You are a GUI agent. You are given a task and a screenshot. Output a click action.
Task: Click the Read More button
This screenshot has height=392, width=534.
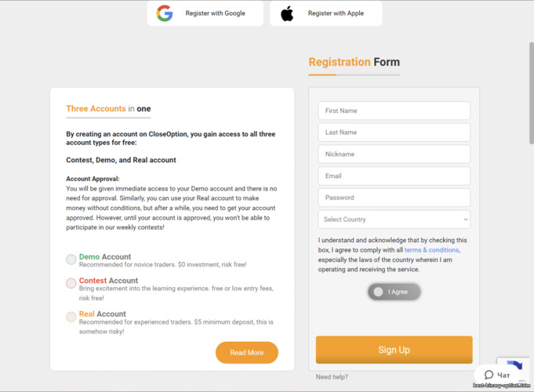click(247, 353)
